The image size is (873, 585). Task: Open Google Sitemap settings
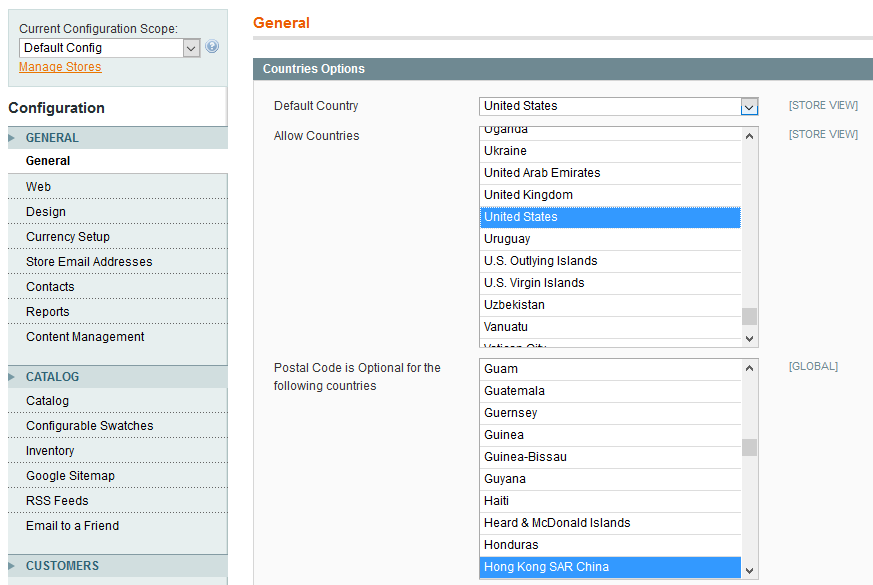tap(70, 476)
